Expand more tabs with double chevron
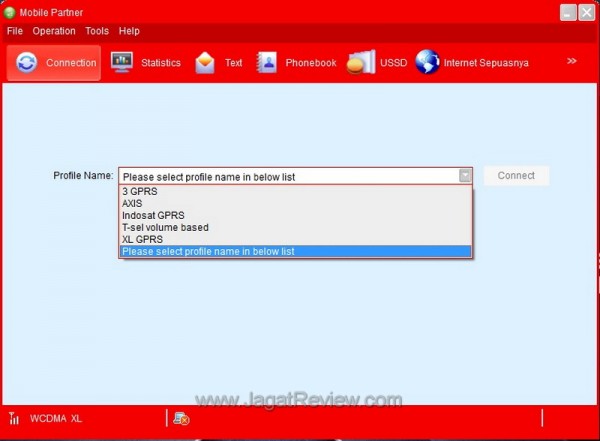Image resolution: width=600 pixels, height=441 pixels. (572, 61)
